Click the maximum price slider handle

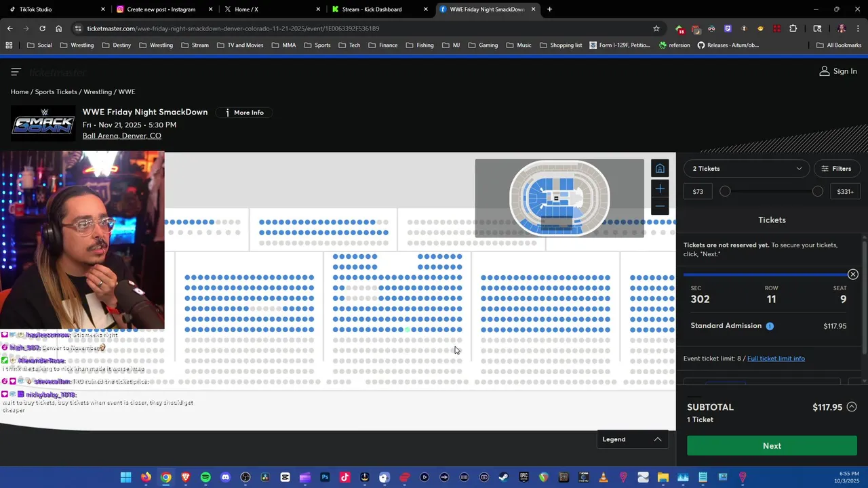pyautogui.click(x=818, y=192)
